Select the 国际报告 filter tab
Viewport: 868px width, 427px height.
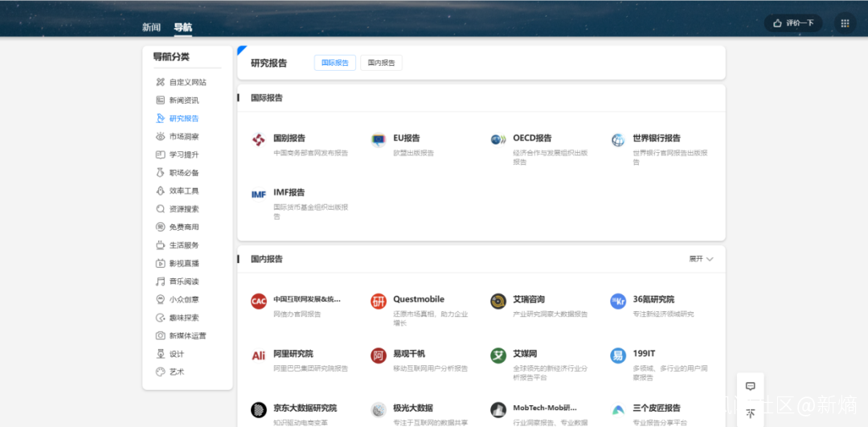[x=335, y=63]
